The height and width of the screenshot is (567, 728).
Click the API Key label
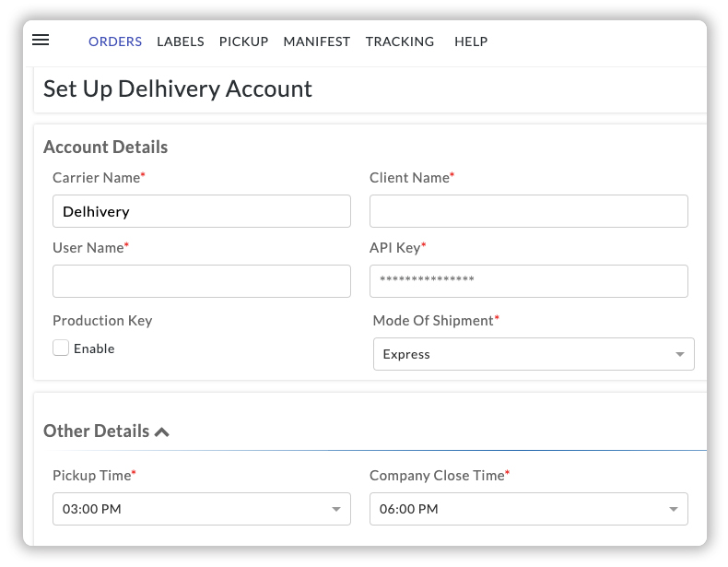tap(397, 248)
